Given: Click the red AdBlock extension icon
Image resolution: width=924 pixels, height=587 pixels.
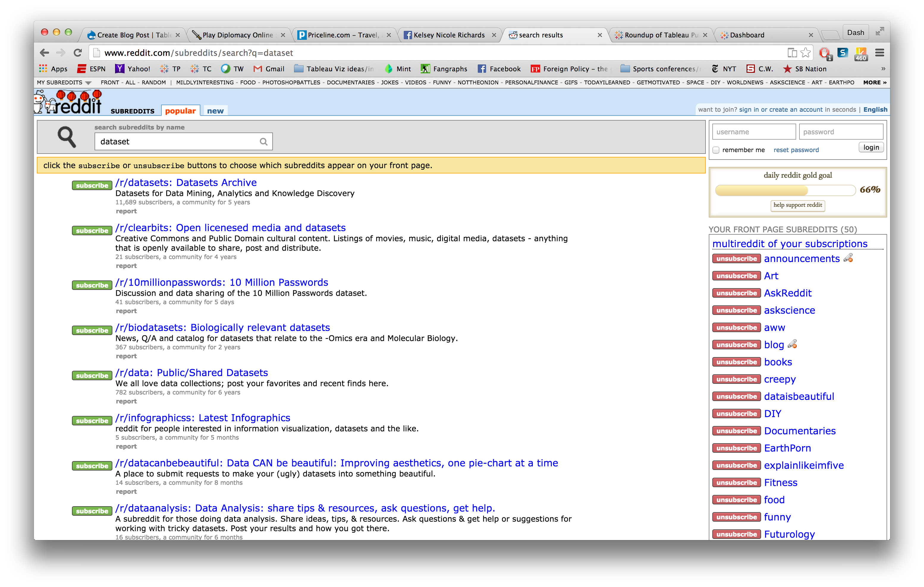Looking at the screenshot, I should coord(824,53).
